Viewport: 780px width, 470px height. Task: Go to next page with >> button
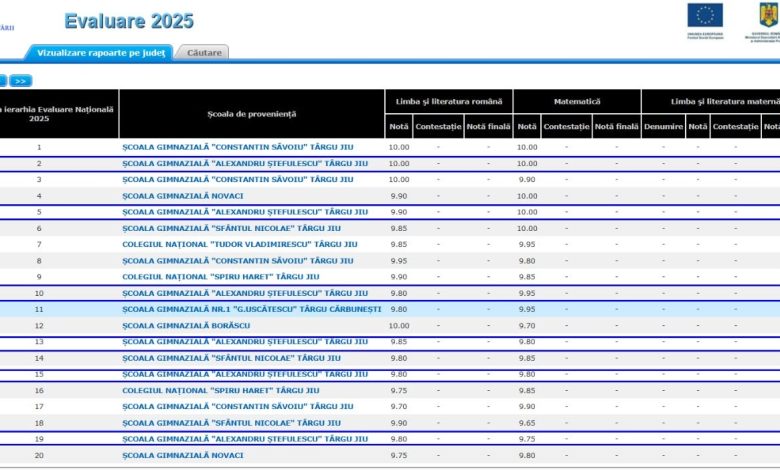(20, 81)
